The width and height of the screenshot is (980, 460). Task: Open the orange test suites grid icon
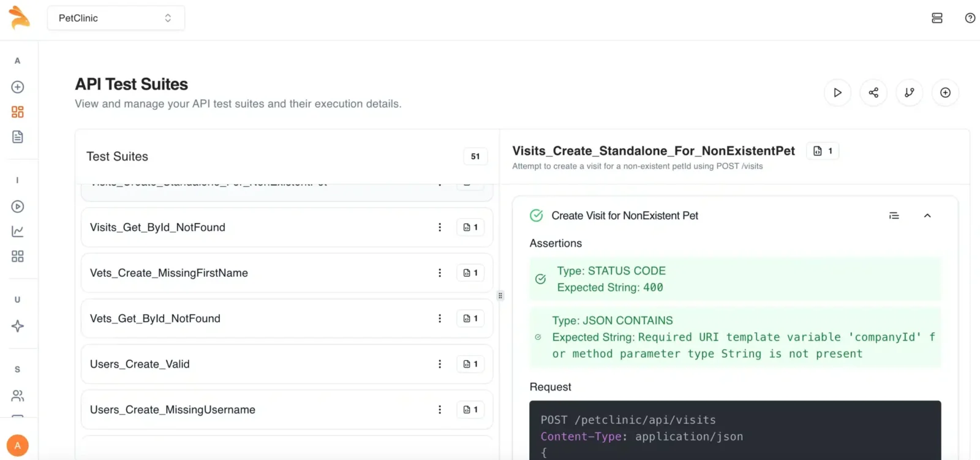click(x=18, y=112)
